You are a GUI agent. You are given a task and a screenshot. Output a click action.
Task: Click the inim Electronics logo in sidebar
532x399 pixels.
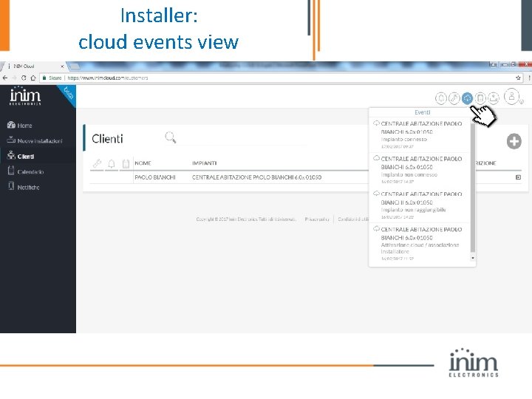[25, 96]
